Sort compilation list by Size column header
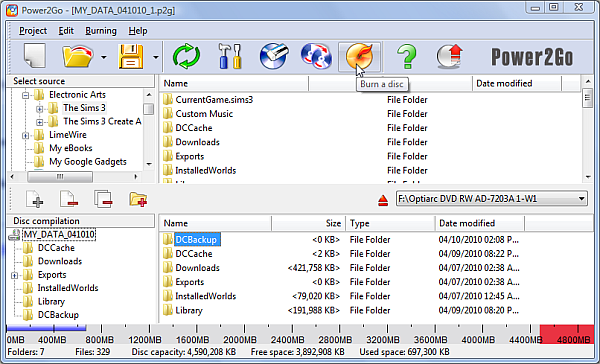The width and height of the screenshot is (600, 364). (308, 223)
